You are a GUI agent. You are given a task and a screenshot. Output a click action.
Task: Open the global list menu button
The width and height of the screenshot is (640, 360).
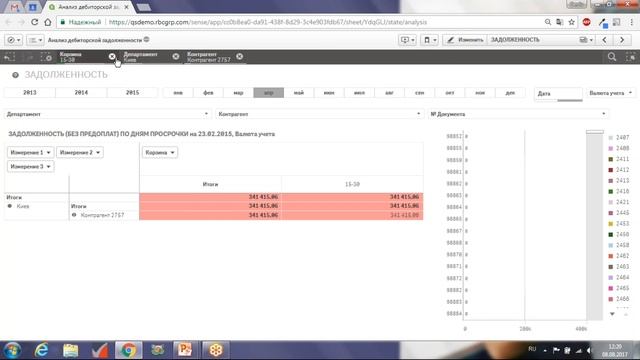coord(35,40)
